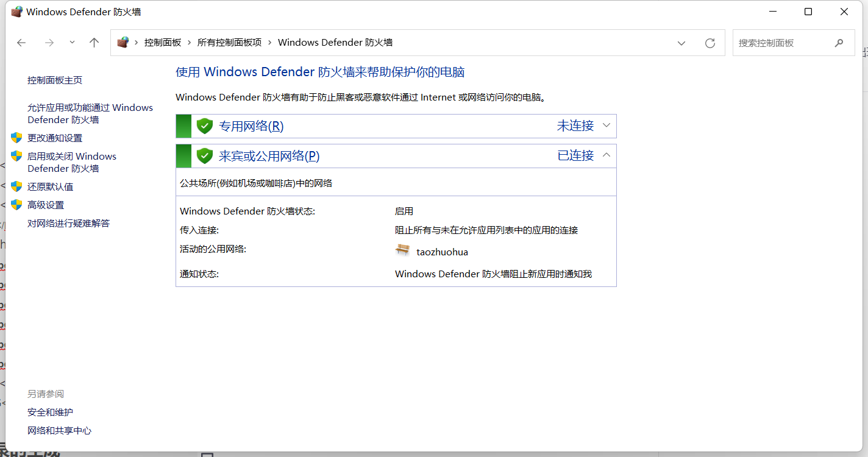Open 网络和共享中心 link
This screenshot has width=868, height=457.
coord(59,431)
